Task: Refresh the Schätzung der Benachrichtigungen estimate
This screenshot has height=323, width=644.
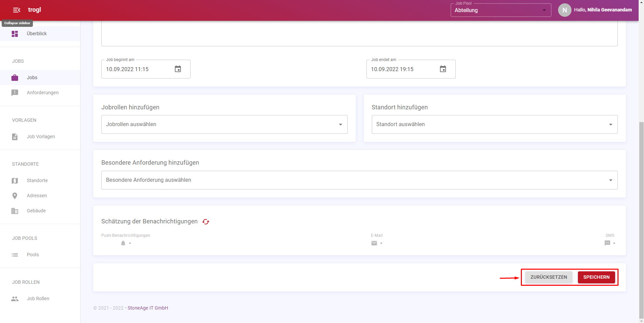Action: 206,222
